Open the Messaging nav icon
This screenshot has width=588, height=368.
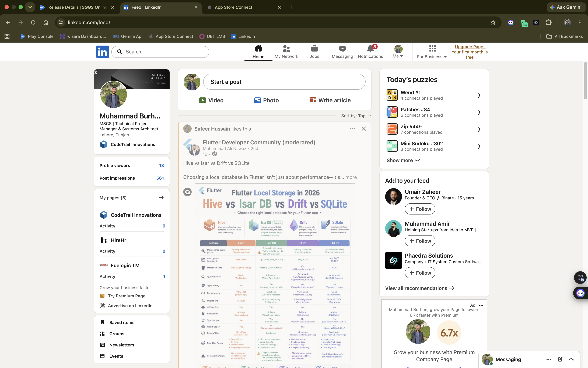[342, 49]
